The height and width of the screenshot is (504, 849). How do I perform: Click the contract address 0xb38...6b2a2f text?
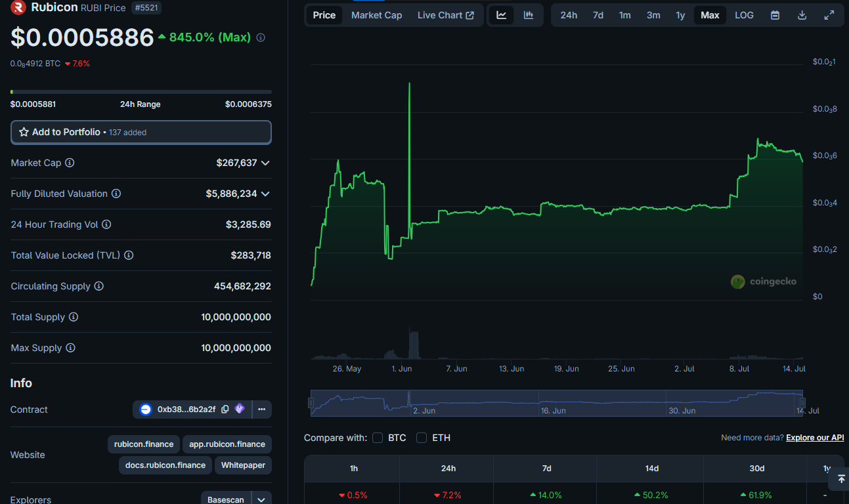click(186, 409)
